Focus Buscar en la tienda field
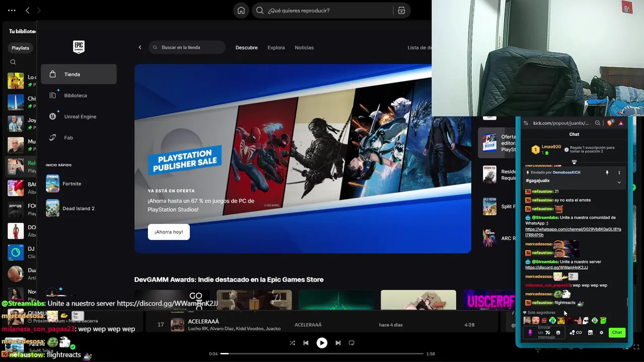 click(x=187, y=47)
